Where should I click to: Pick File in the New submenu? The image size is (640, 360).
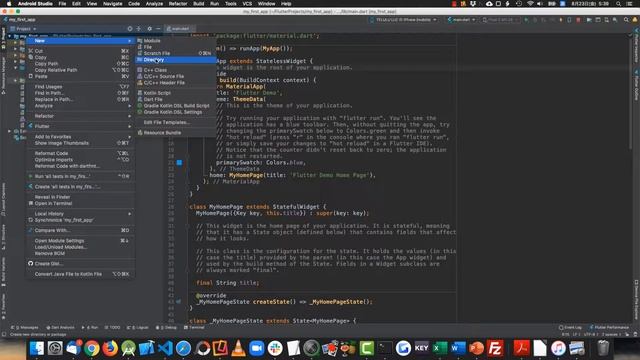point(176,47)
